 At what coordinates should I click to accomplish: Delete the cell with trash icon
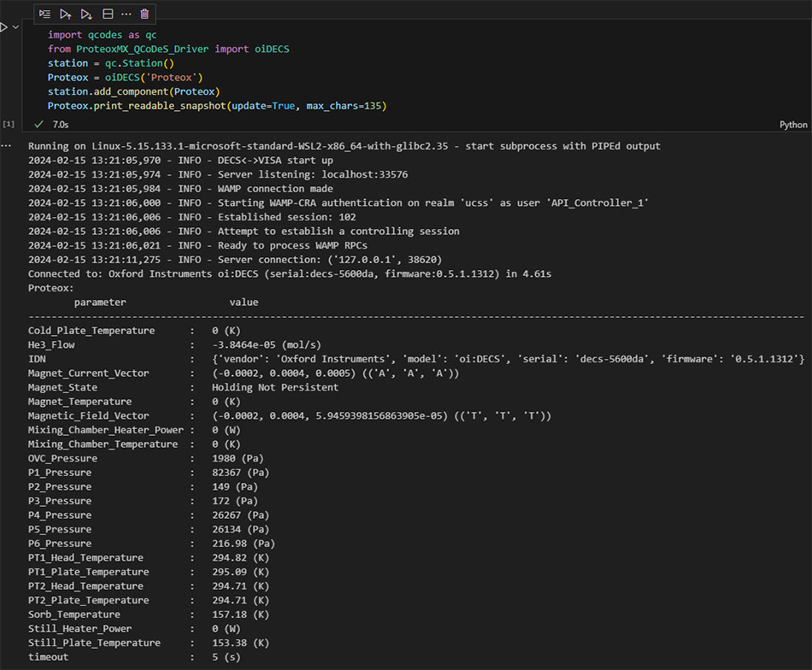tap(144, 14)
